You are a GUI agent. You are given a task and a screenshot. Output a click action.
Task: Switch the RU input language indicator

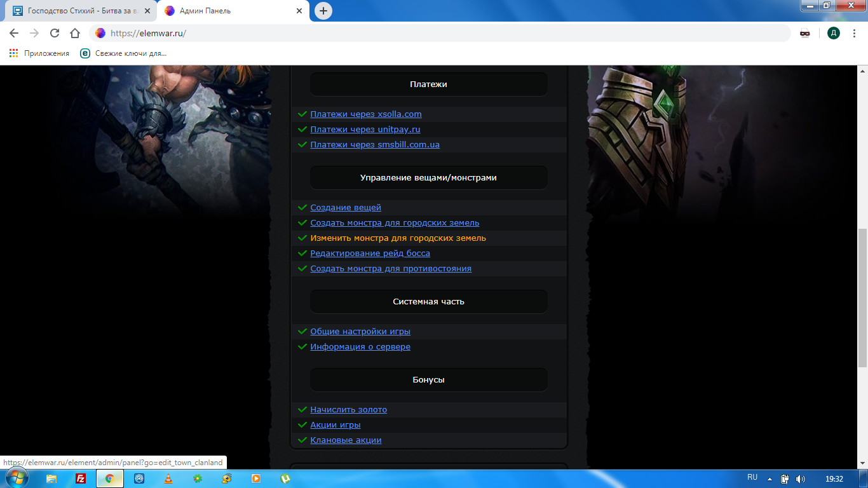[x=752, y=477]
